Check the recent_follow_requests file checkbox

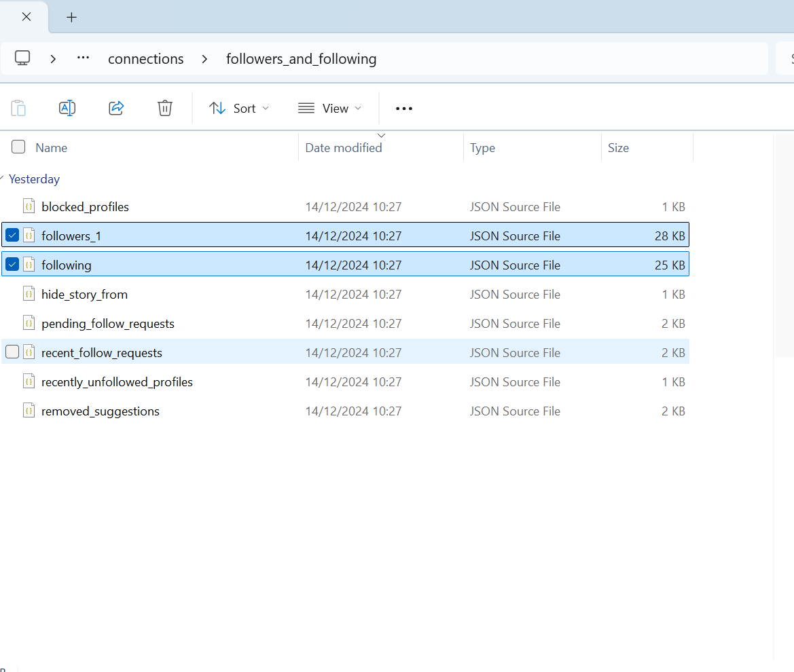[x=12, y=352]
